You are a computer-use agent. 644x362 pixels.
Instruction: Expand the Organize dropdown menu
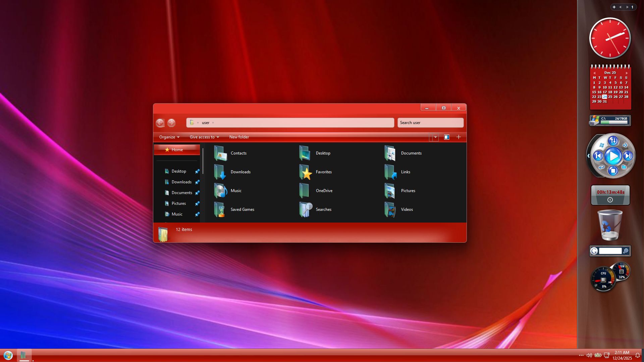[x=169, y=137]
